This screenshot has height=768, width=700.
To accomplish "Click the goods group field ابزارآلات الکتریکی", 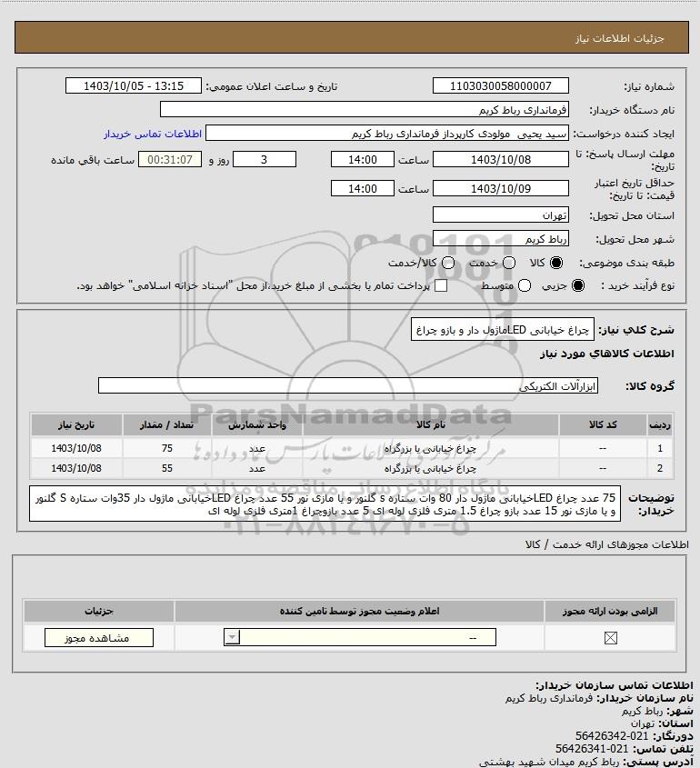I will 348,385.
